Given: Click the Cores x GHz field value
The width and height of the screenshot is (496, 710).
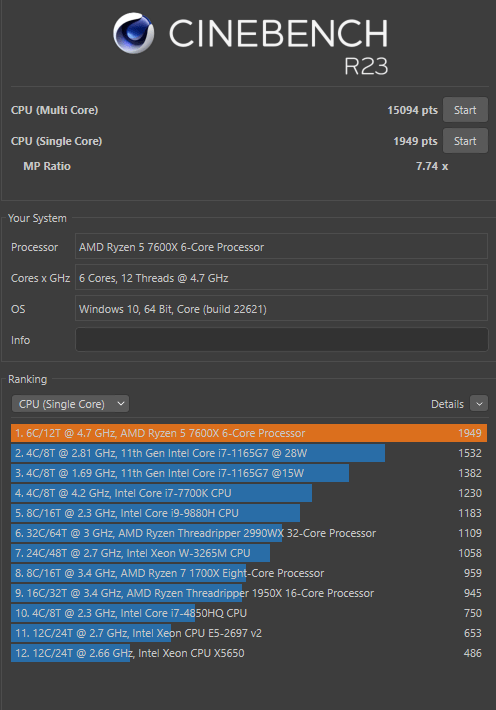Looking at the screenshot, I should pyautogui.click(x=281, y=278).
